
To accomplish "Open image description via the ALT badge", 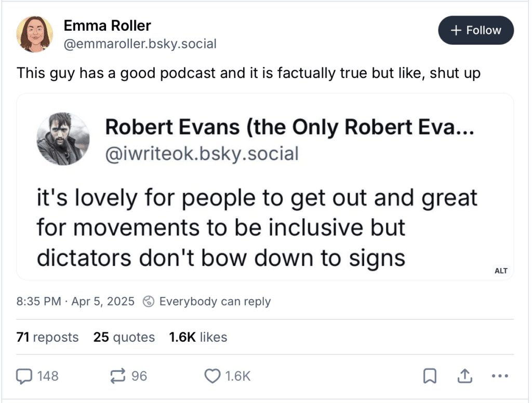I will (x=501, y=271).
